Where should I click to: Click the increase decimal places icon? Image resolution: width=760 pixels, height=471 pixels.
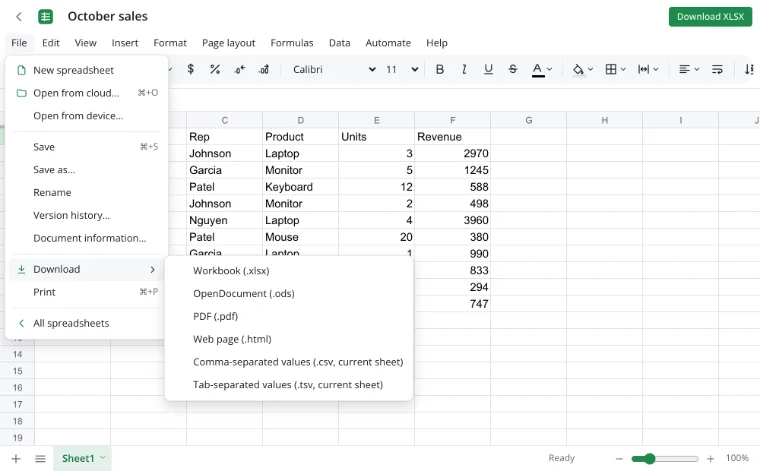pos(264,69)
